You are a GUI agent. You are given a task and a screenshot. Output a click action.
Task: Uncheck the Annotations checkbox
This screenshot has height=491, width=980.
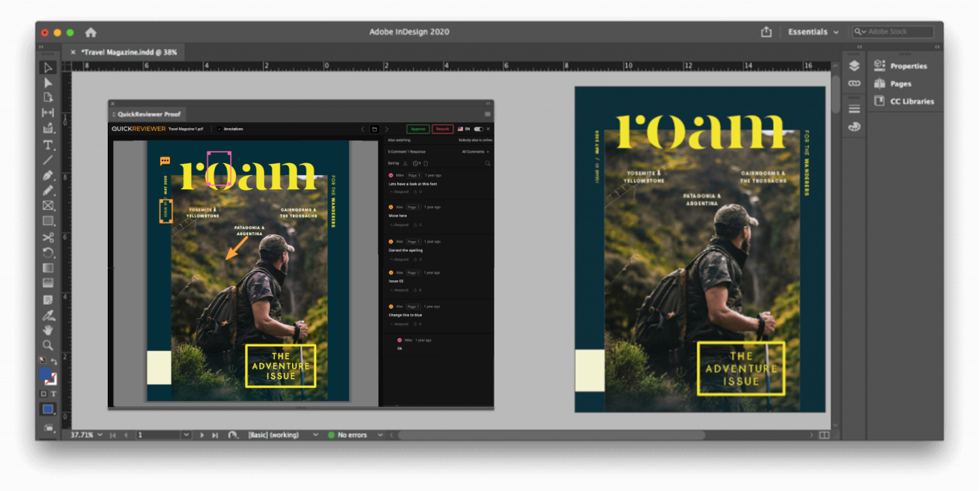pyautogui.click(x=219, y=129)
